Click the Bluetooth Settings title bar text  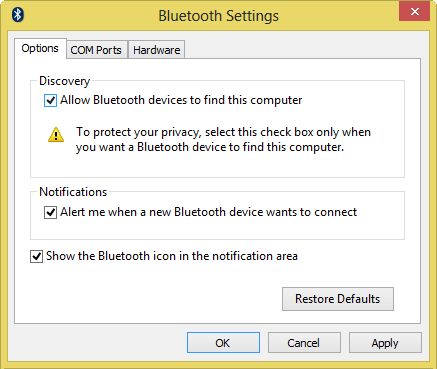[218, 16]
